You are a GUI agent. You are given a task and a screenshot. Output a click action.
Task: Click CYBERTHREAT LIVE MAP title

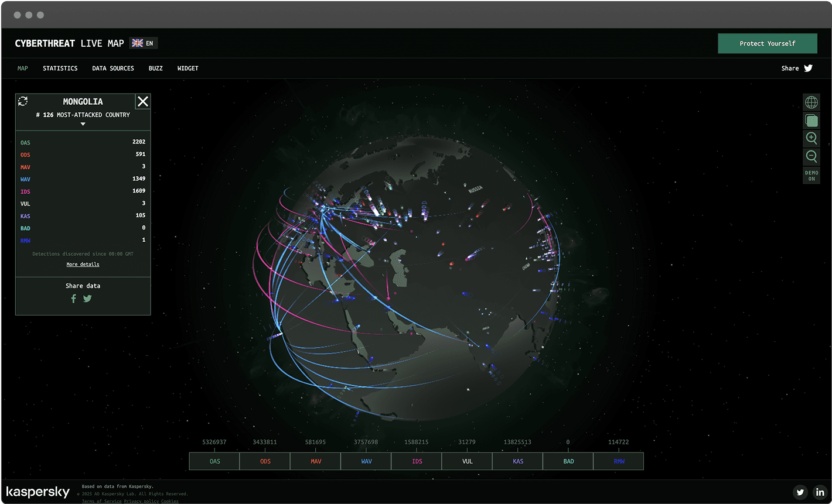[x=70, y=43]
